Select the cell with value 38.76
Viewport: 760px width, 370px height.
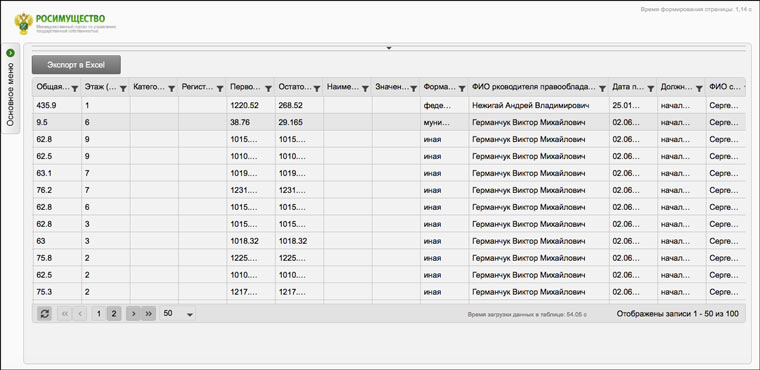pos(251,123)
